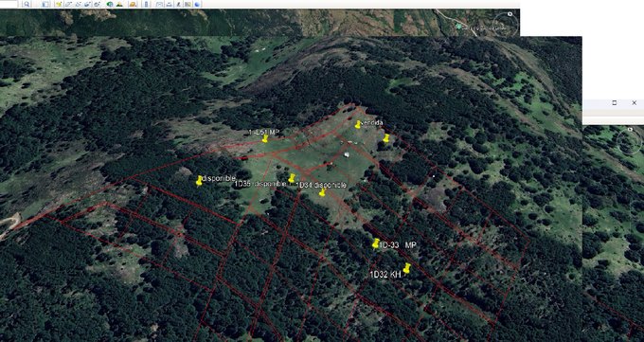Image resolution: width=644 pixels, height=342 pixels.
Task: Click the print icon in toolbar
Action: point(169,4)
